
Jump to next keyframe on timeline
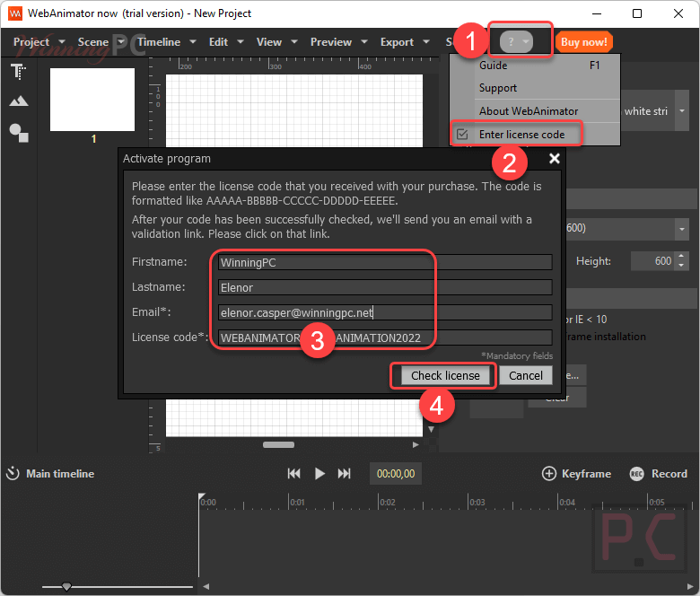coord(345,474)
